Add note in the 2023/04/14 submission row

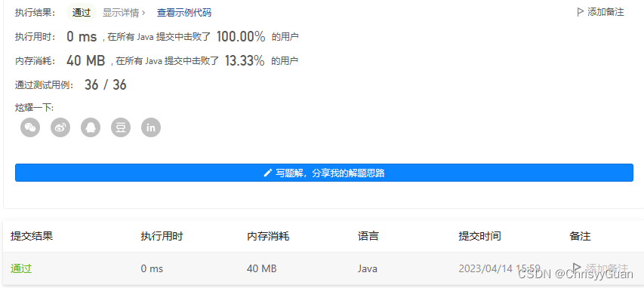pyautogui.click(x=600, y=268)
